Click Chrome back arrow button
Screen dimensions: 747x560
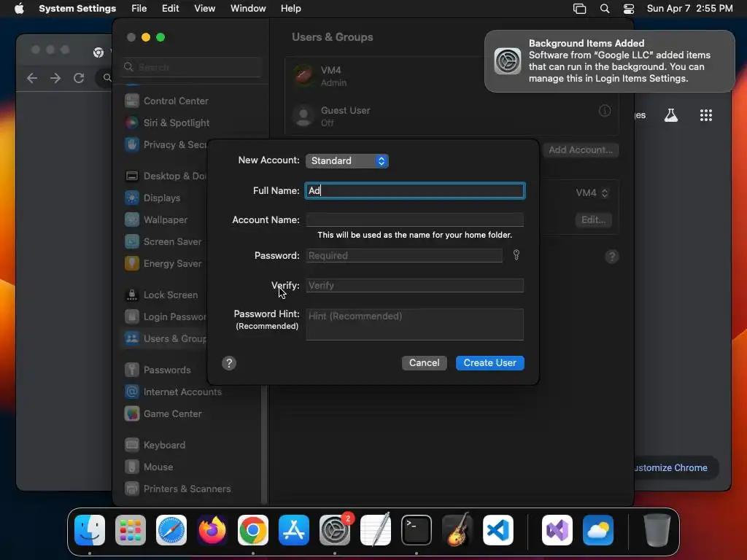point(32,78)
